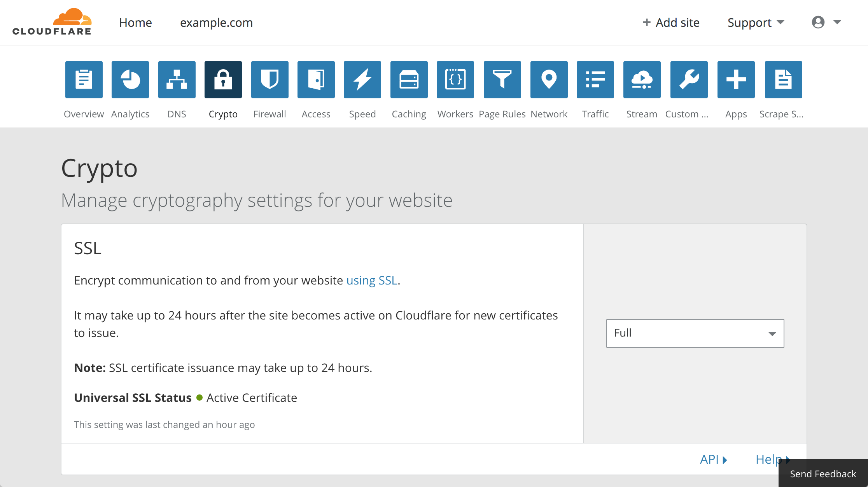Image resolution: width=868 pixels, height=487 pixels.
Task: Click the Scrape Shield document icon
Action: coord(784,79)
